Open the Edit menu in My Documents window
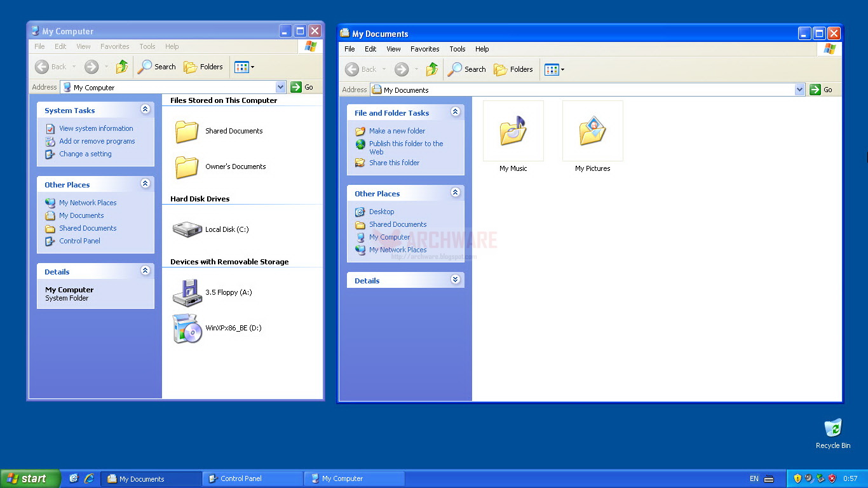 370,49
